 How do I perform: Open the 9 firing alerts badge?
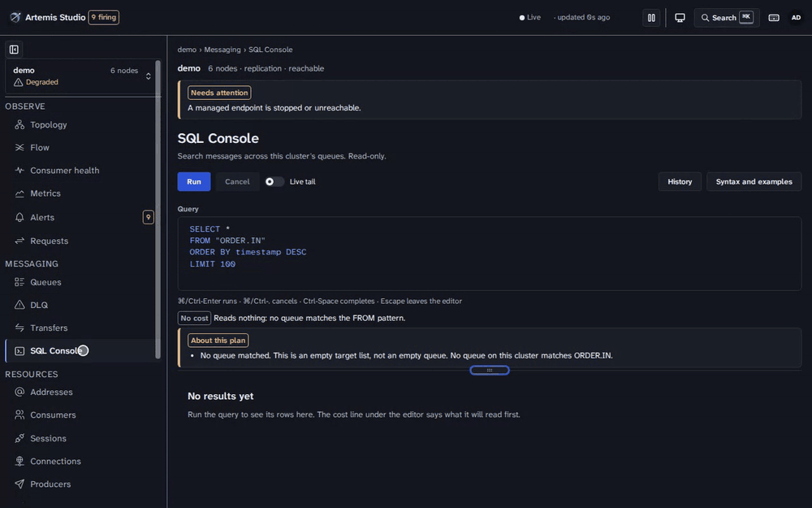[x=104, y=17]
